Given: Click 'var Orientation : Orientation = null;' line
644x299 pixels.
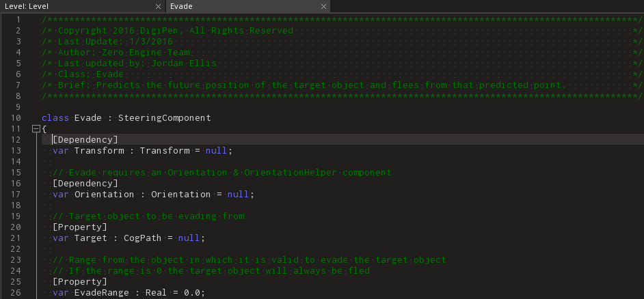Looking at the screenshot, I should click(154, 195).
